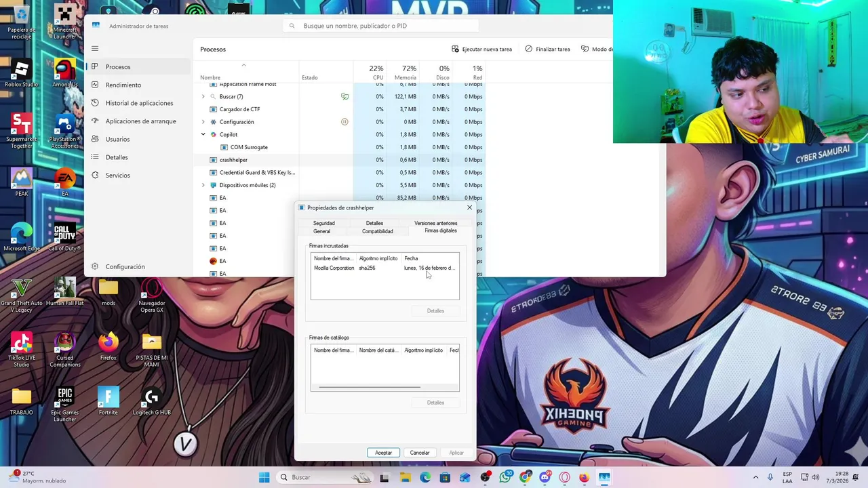Sort processes by Memoria column header
This screenshot has width=868, height=488.
[x=403, y=73]
